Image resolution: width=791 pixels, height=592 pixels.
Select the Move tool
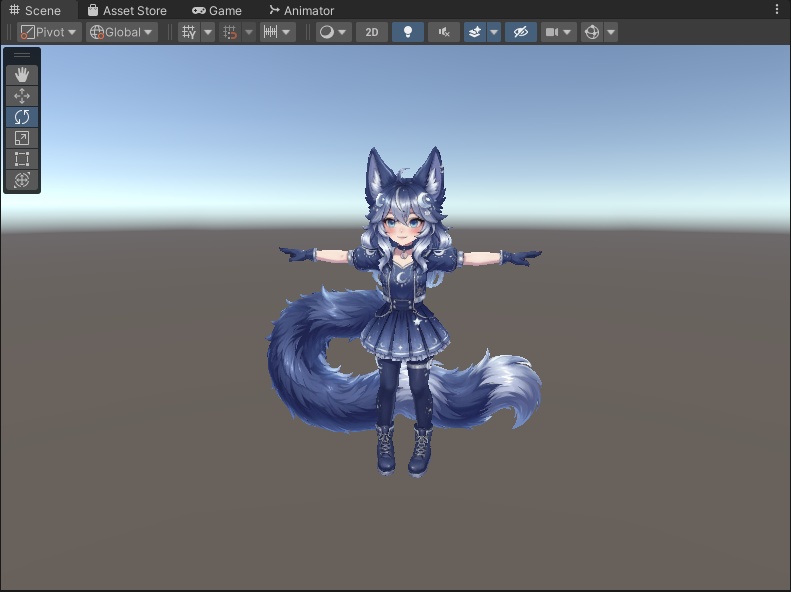tap(22, 96)
